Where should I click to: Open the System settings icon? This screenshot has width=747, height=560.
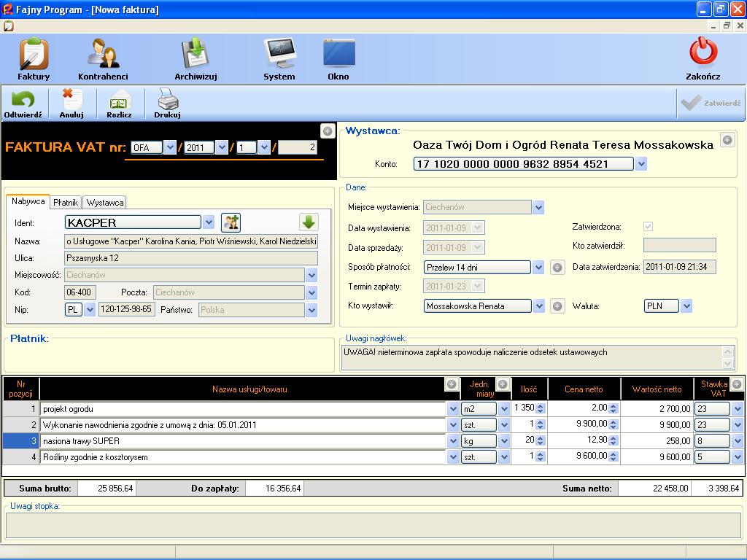(x=279, y=57)
